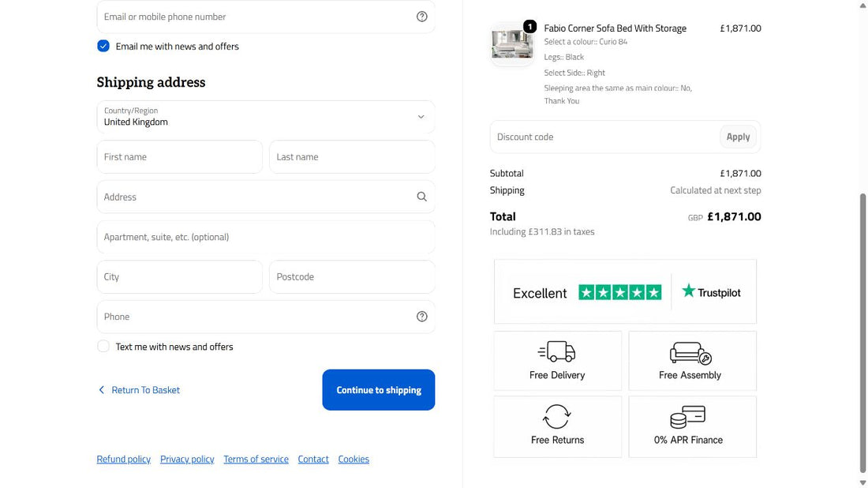Click the Subtotal amount £1,871.00
Viewport: 868px width, 488px height.
pyautogui.click(x=740, y=174)
